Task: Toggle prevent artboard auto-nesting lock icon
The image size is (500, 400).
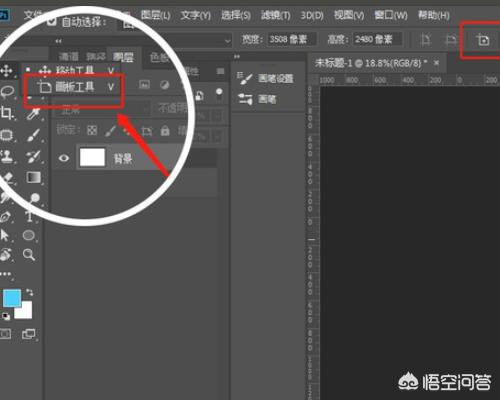Action: [x=147, y=131]
